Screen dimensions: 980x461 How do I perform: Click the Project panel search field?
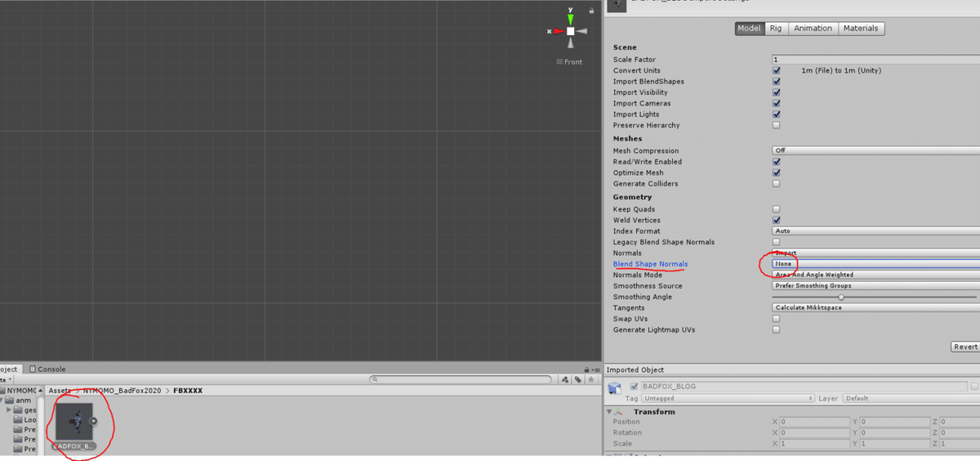461,379
